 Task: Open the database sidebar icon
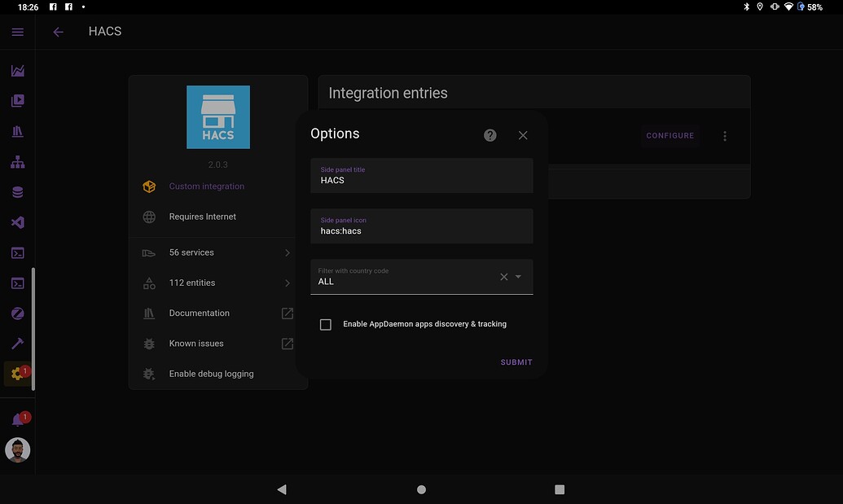(17, 191)
